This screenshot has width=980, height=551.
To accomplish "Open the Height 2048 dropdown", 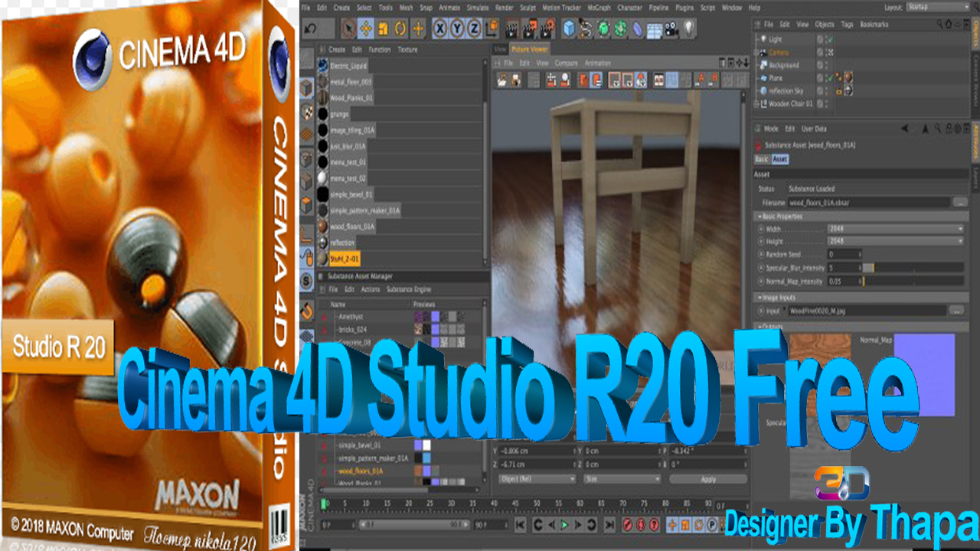I will [895, 241].
